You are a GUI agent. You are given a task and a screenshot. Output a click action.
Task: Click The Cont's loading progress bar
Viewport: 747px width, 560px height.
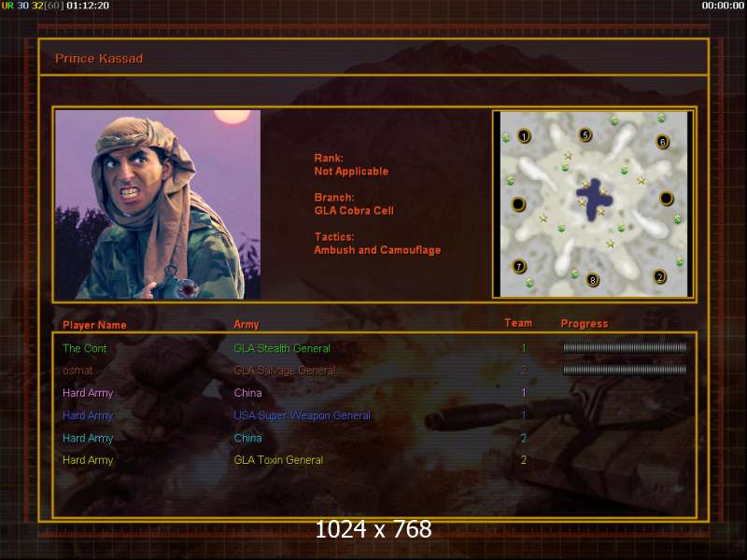625,347
